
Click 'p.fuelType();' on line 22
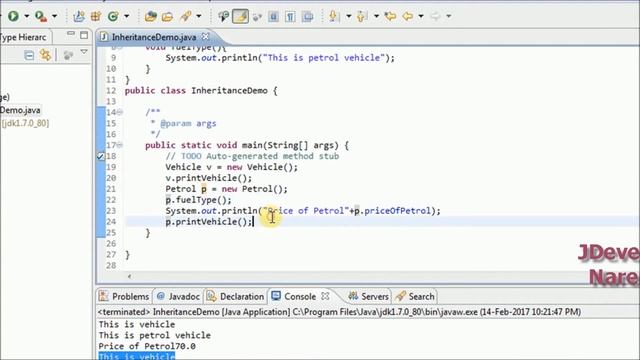click(x=198, y=200)
